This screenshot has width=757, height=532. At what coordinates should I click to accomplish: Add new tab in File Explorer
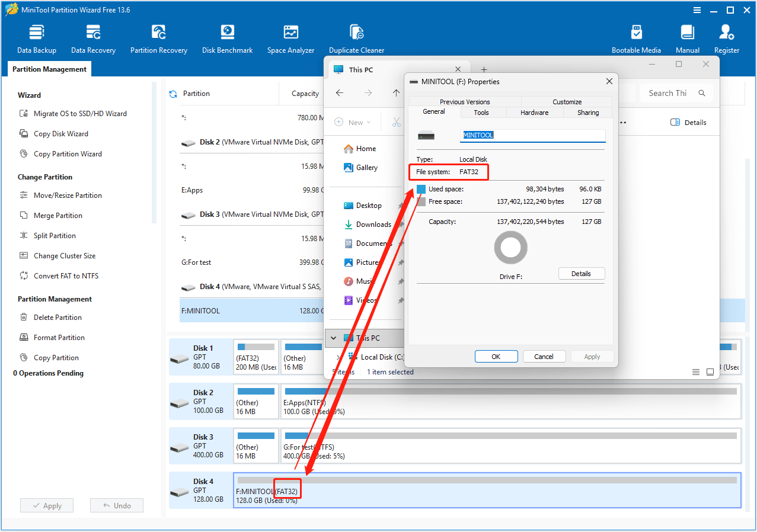pyautogui.click(x=484, y=70)
